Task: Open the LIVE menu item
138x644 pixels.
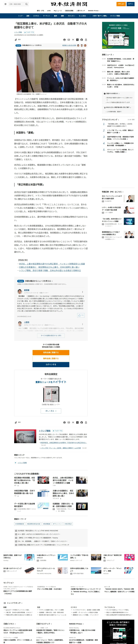Action: coord(49,11)
